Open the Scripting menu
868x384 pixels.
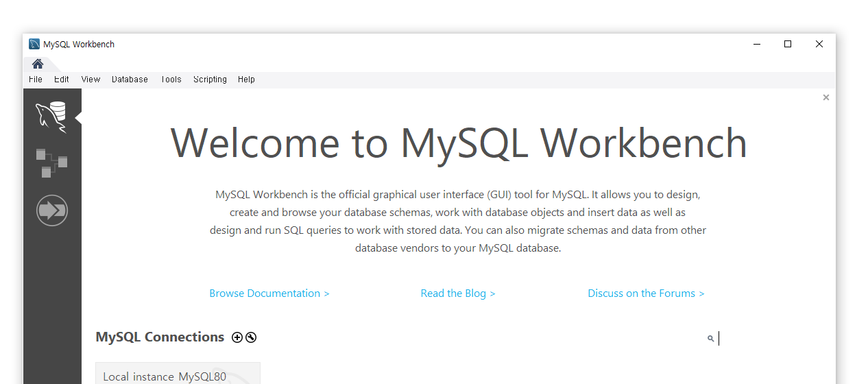(x=210, y=80)
